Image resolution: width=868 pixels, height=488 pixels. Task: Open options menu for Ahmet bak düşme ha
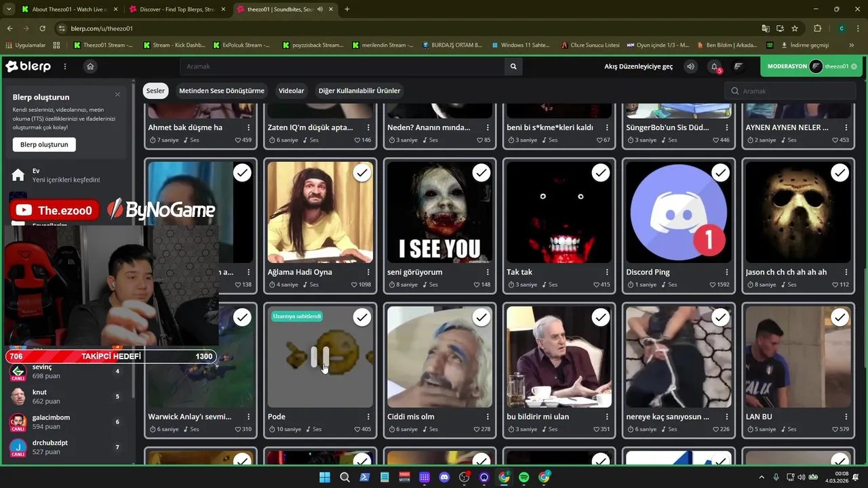[249, 127]
